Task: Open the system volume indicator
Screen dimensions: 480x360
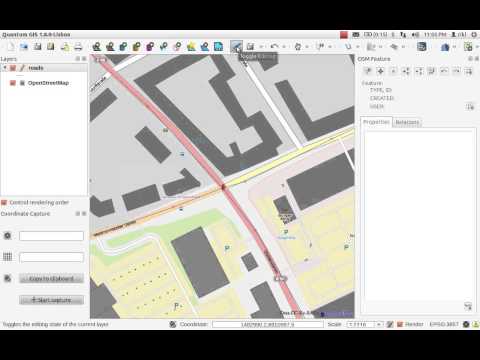Action: (x=415, y=34)
